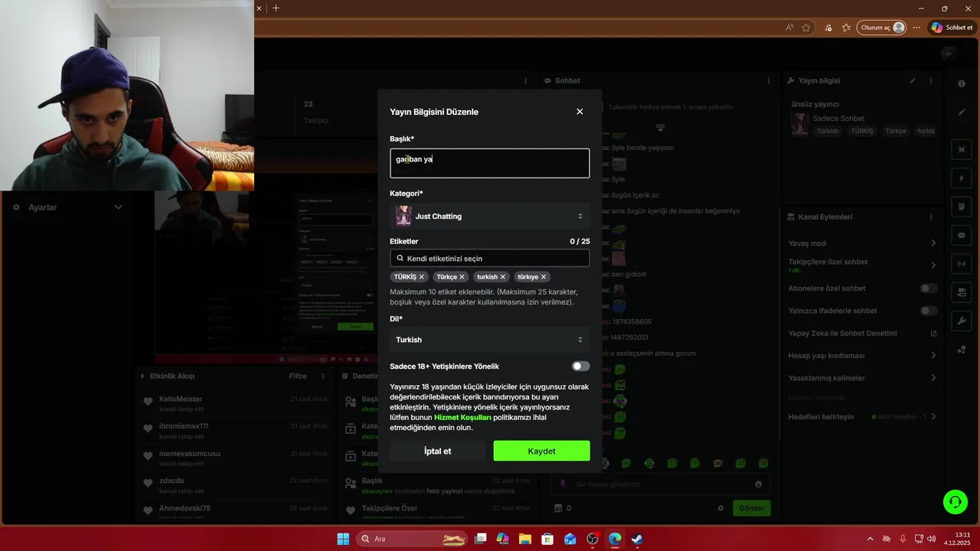Image resolution: width=980 pixels, height=551 pixels.
Task: Toggle Abonelere özel sohbet switch
Action: pyautogui.click(x=929, y=289)
